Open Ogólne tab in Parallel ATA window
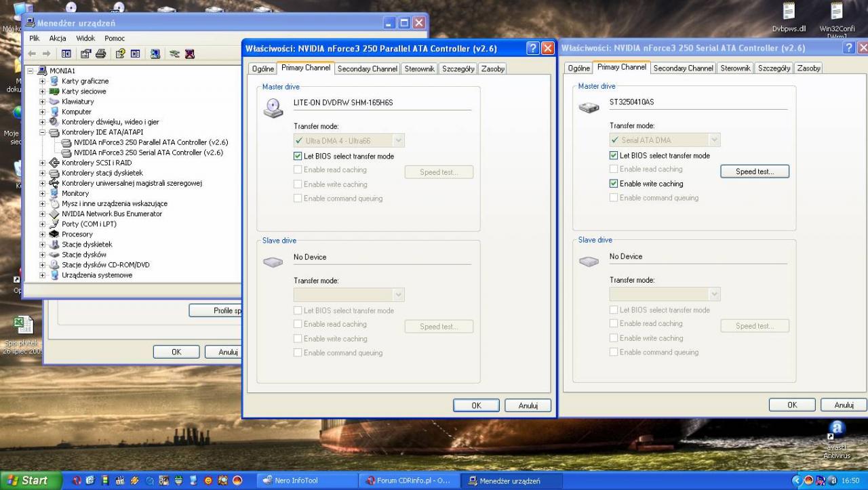The image size is (868, 490). click(x=262, y=68)
